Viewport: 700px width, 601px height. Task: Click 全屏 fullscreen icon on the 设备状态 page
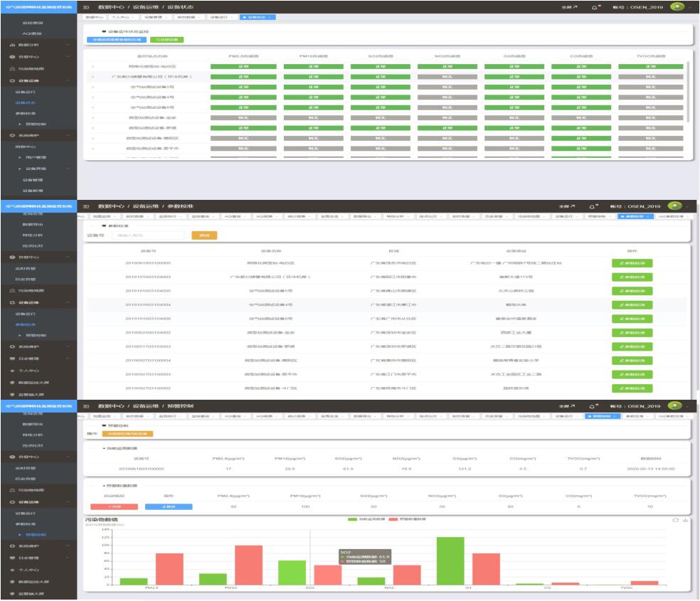566,6
